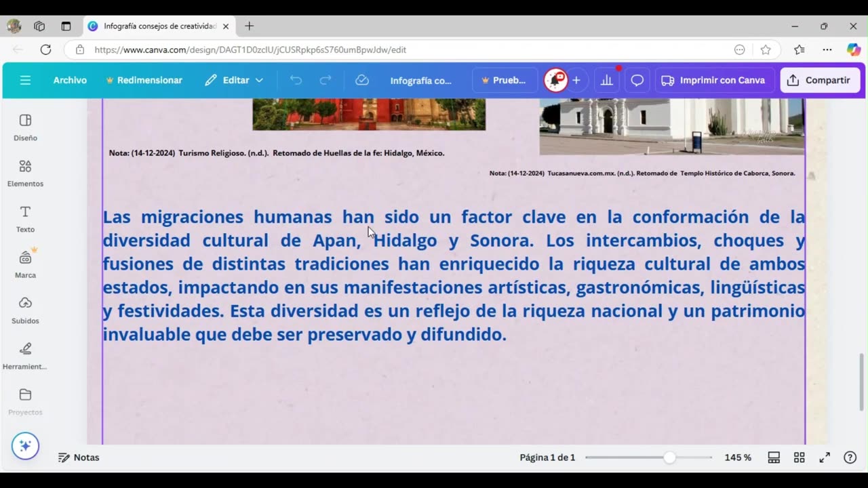Click the Página 1 de 1 indicator

(x=547, y=457)
